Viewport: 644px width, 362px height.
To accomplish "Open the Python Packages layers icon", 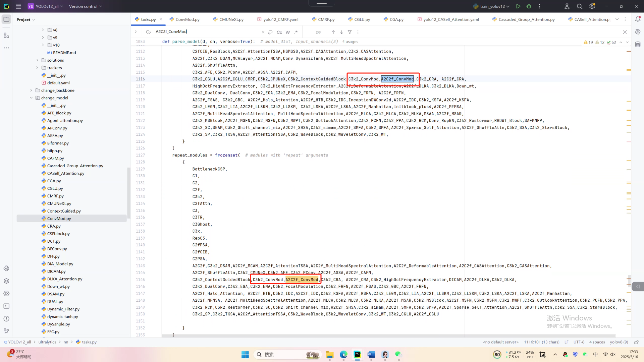I will [6, 281].
